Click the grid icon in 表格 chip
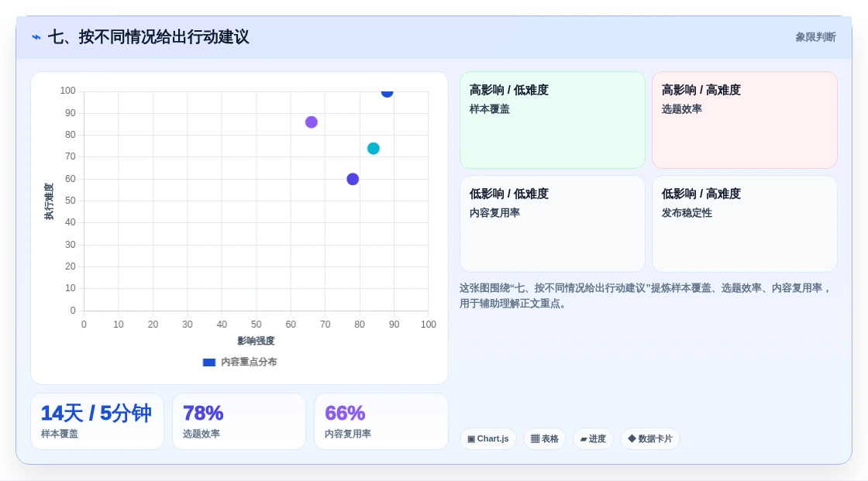This screenshot has width=868, height=481. click(x=535, y=439)
